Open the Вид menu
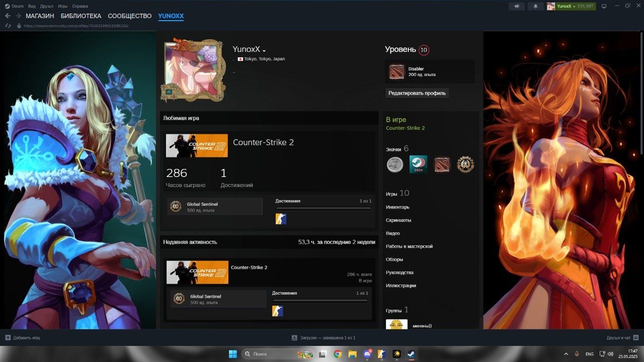The width and height of the screenshot is (644, 362). tap(32, 6)
